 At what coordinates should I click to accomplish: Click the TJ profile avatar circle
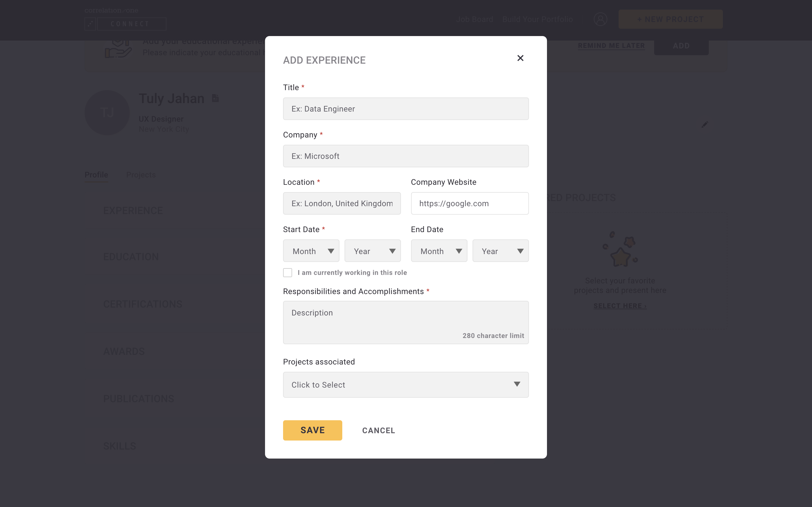(107, 113)
